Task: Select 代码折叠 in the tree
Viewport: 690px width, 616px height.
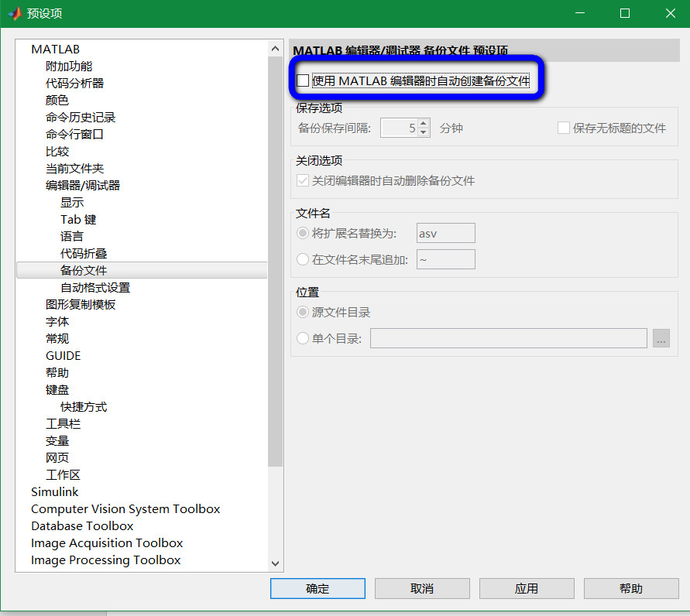Action: pyautogui.click(x=84, y=253)
